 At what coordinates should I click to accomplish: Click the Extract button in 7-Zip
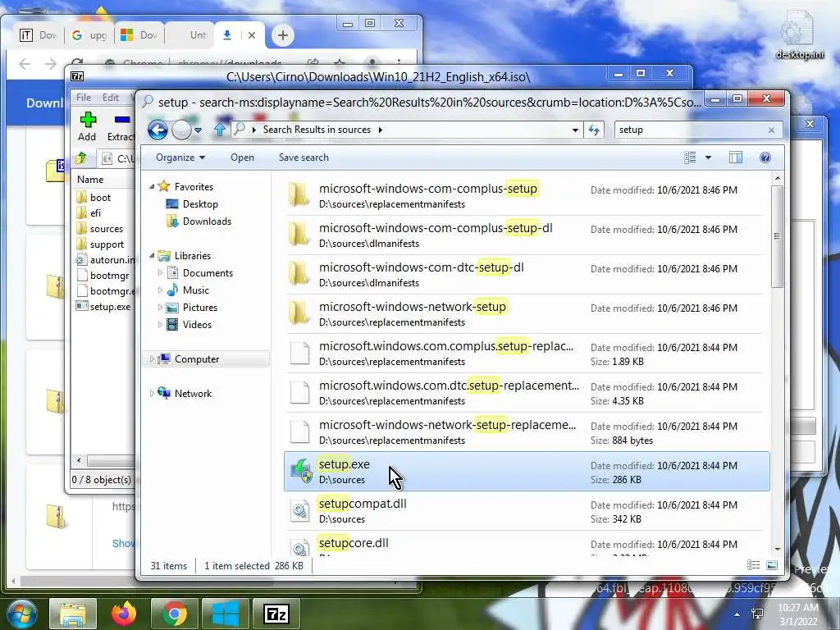point(121,127)
